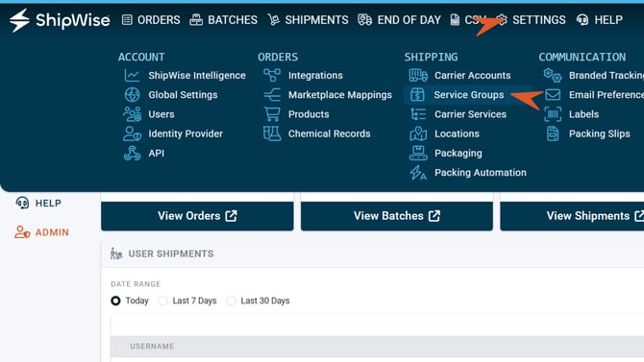Click the Marketplace Mappings merge icon

pyautogui.click(x=272, y=95)
